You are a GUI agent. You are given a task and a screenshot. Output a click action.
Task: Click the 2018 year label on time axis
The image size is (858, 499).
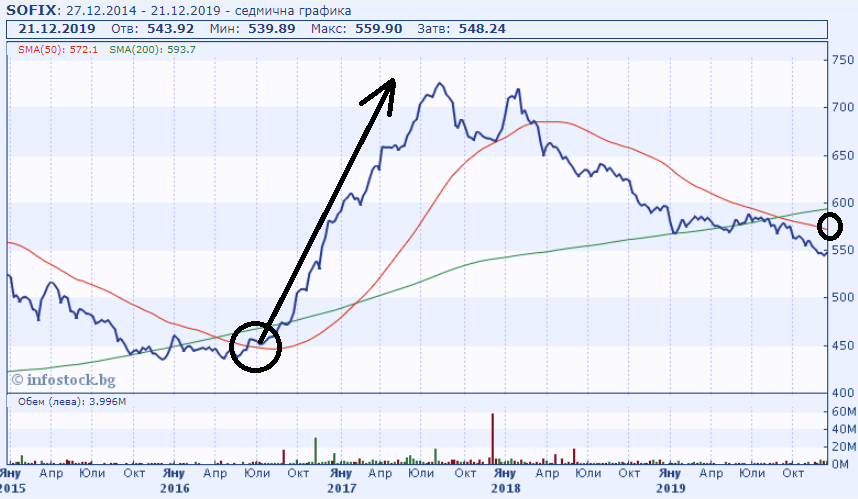click(506, 488)
